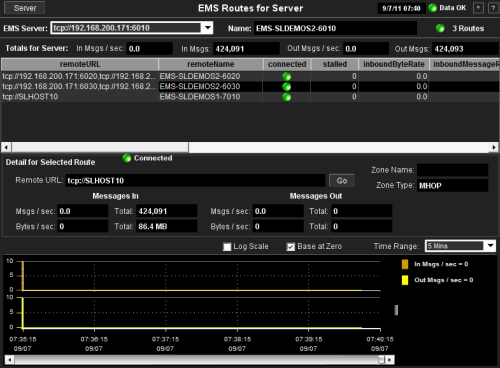Click the table's scroll-right arrow
The width and height of the screenshot is (500, 368).
click(x=494, y=147)
